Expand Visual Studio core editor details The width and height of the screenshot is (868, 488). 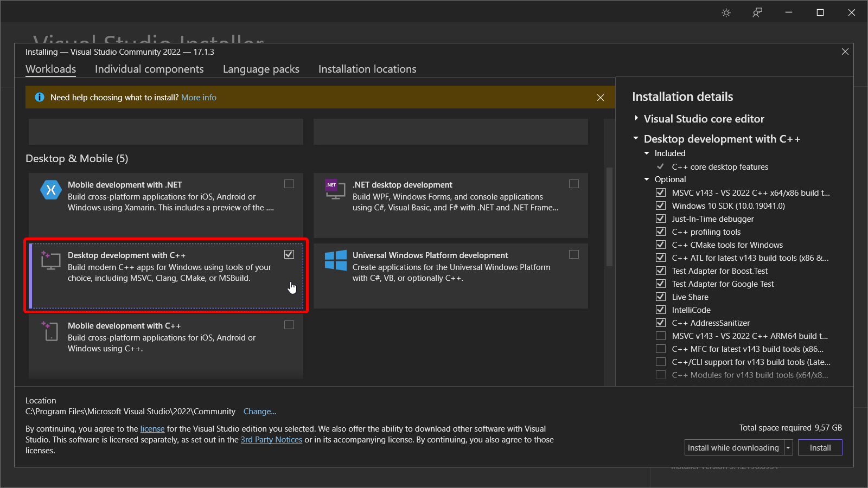point(636,118)
